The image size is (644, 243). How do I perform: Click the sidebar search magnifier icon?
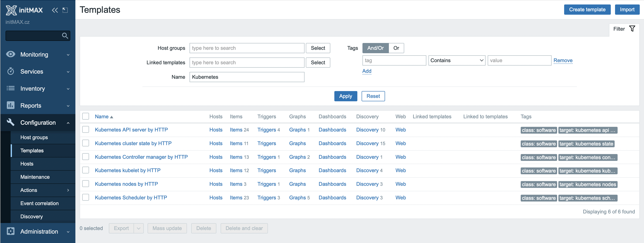point(65,36)
